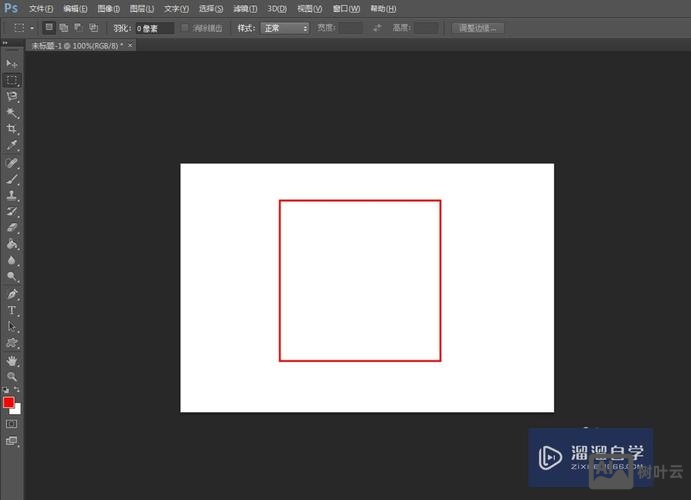Open the screen mode switcher

12,440
